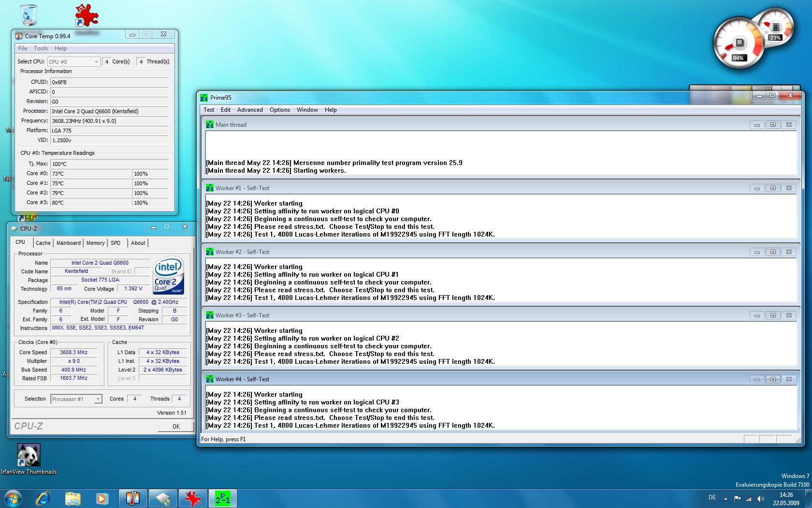Click the Main thread window icon
812x508 pixels.
pos(209,125)
